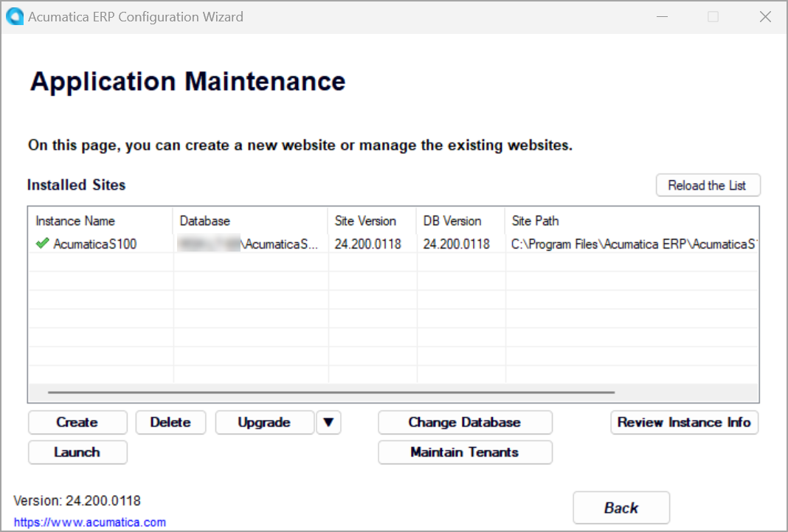Go Back to the previous page
The width and height of the screenshot is (788, 532).
coord(621,508)
